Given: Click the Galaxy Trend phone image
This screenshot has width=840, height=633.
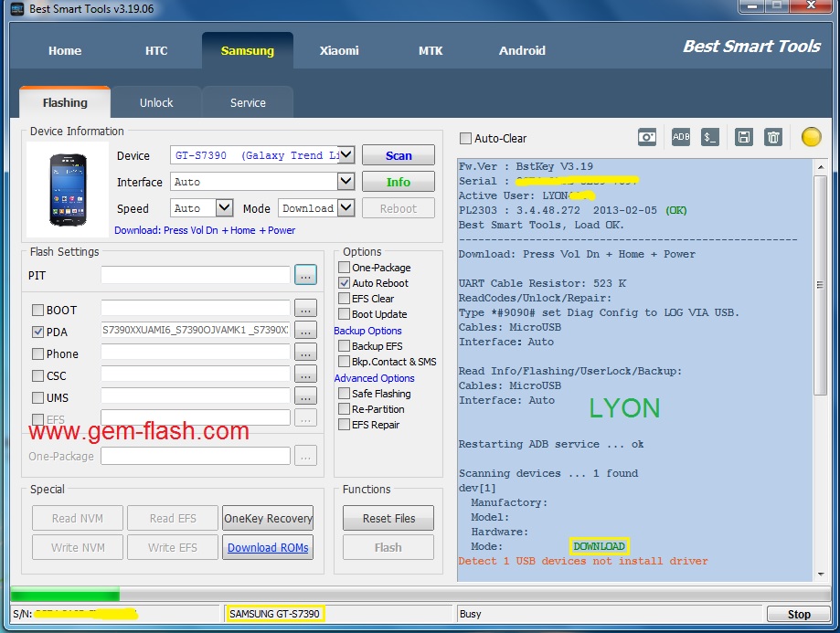Looking at the screenshot, I should (x=68, y=190).
